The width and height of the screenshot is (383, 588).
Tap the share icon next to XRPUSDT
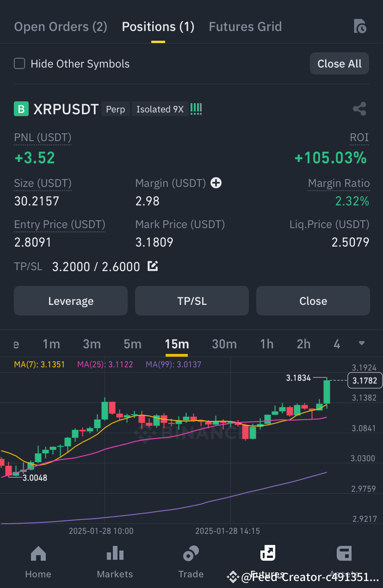tap(360, 109)
